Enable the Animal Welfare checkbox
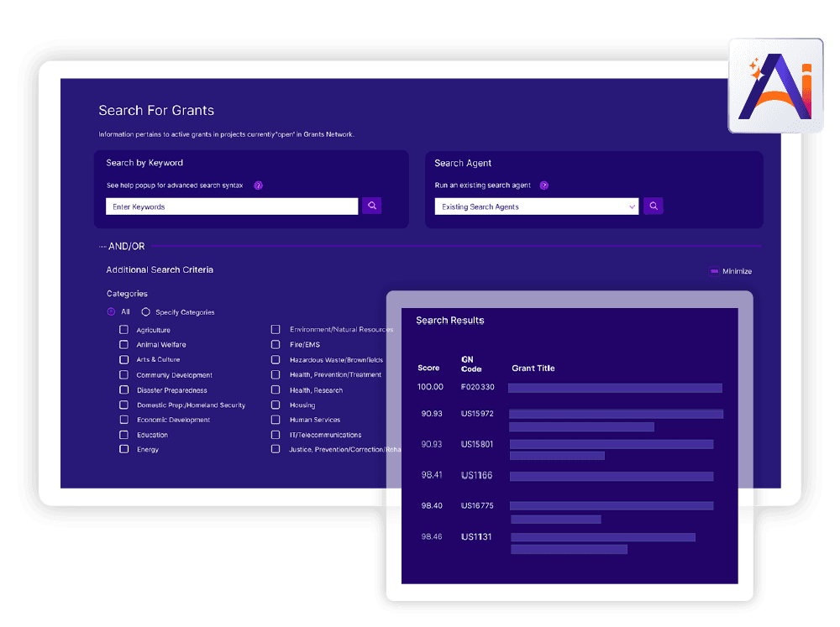 (x=124, y=345)
